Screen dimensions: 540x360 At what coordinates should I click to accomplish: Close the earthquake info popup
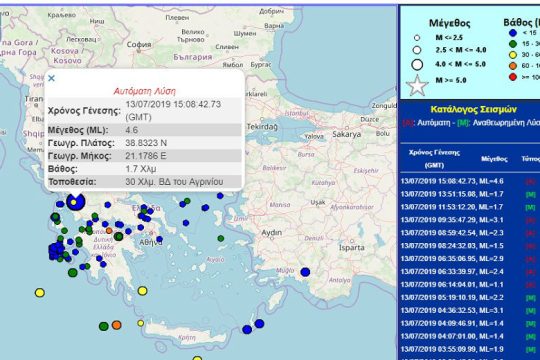click(51, 78)
